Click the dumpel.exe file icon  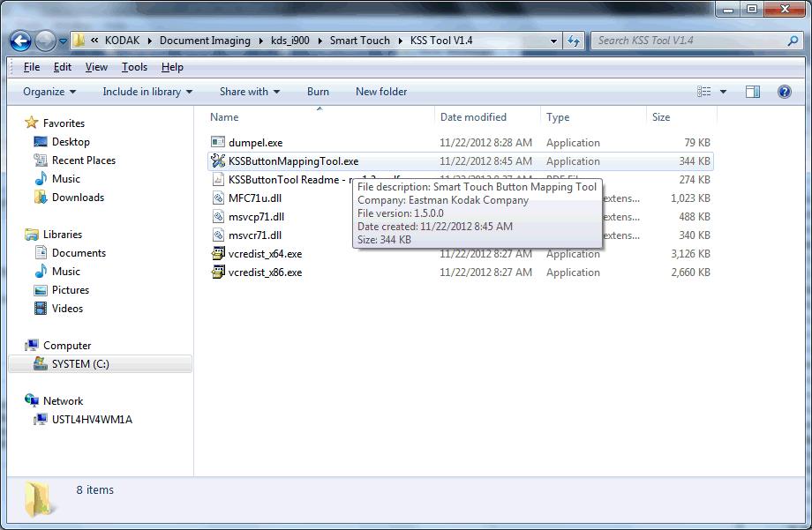[x=219, y=143]
